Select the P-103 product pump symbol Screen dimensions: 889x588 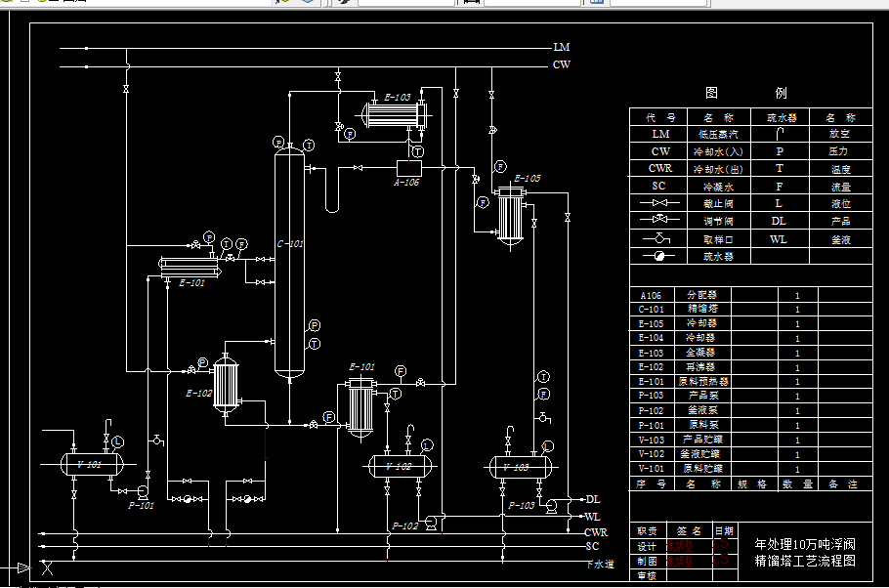pos(551,506)
